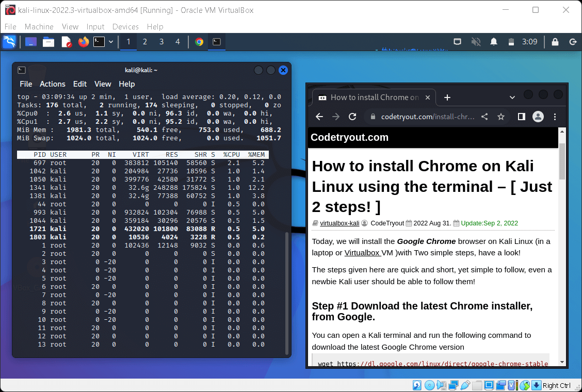582x392 pixels.
Task: Open the logout/session icon in panel
Action: pos(573,42)
